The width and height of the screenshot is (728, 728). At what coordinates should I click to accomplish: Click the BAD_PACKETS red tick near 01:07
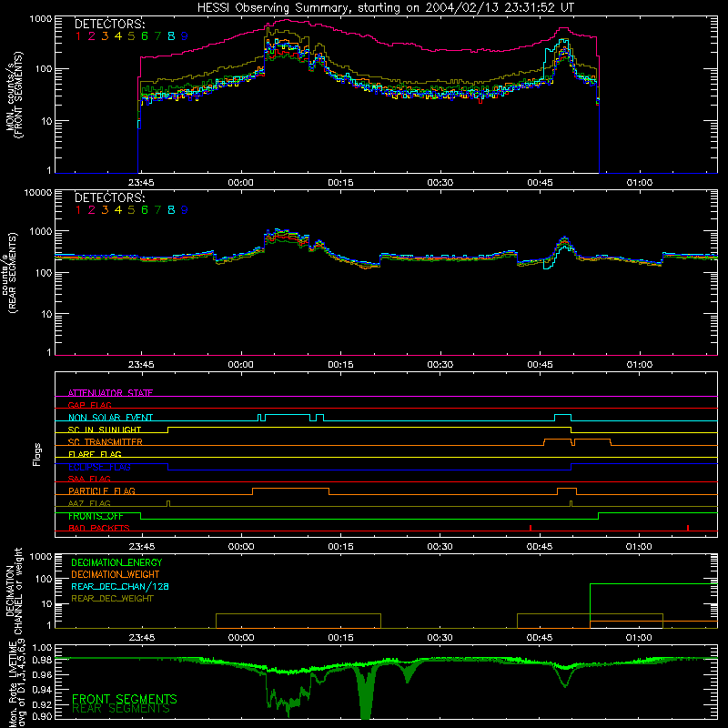point(688,528)
